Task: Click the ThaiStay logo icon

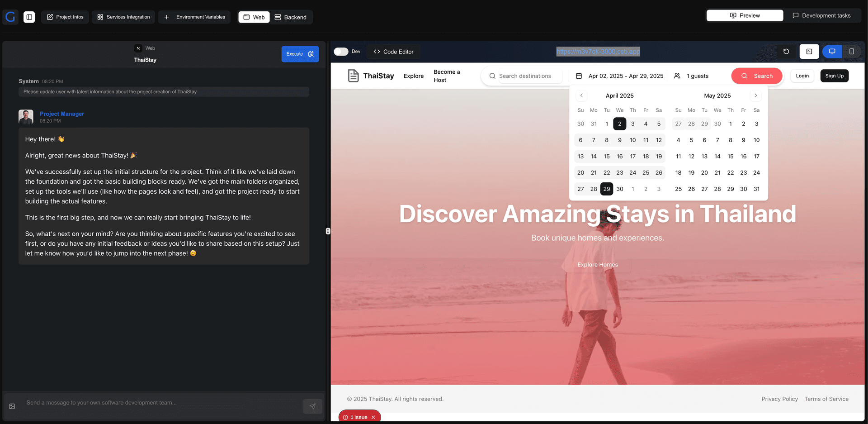Action: (x=353, y=76)
